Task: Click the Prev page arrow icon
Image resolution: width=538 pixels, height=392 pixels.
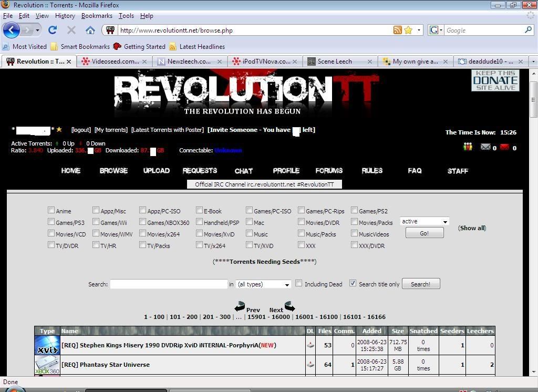Action: [240, 306]
